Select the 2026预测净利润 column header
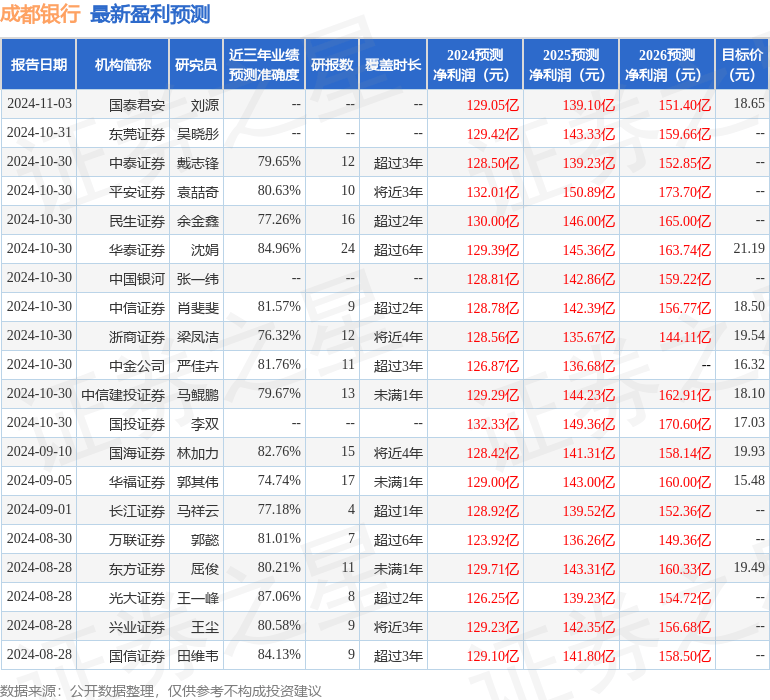 tap(667, 64)
